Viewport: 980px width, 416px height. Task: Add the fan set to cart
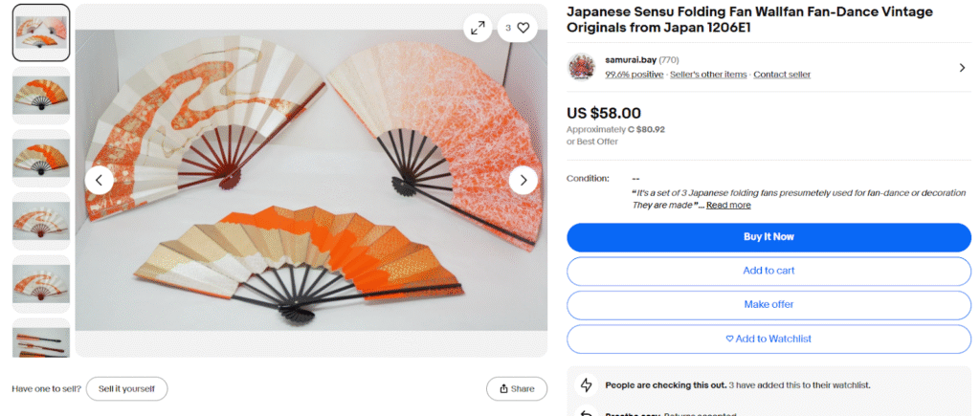click(x=768, y=271)
